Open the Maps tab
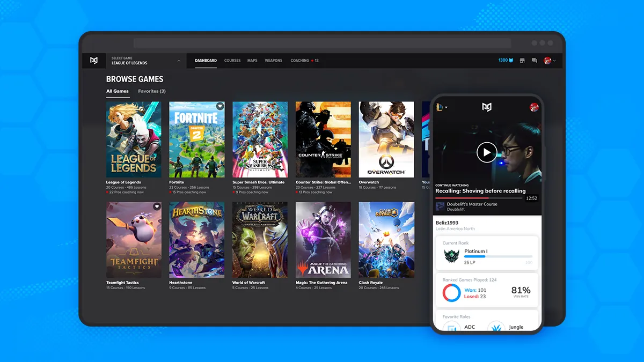Image resolution: width=644 pixels, height=362 pixels. tap(252, 61)
